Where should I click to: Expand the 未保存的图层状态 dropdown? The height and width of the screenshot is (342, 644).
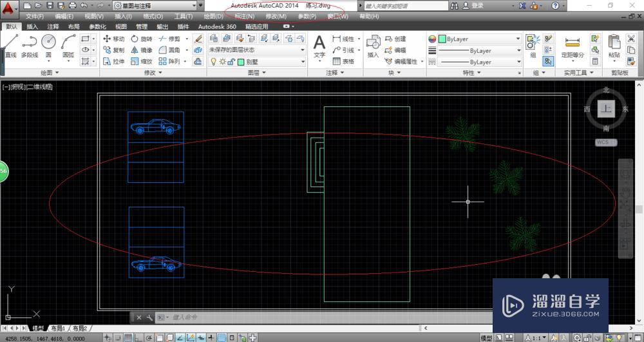pyautogui.click(x=256, y=50)
